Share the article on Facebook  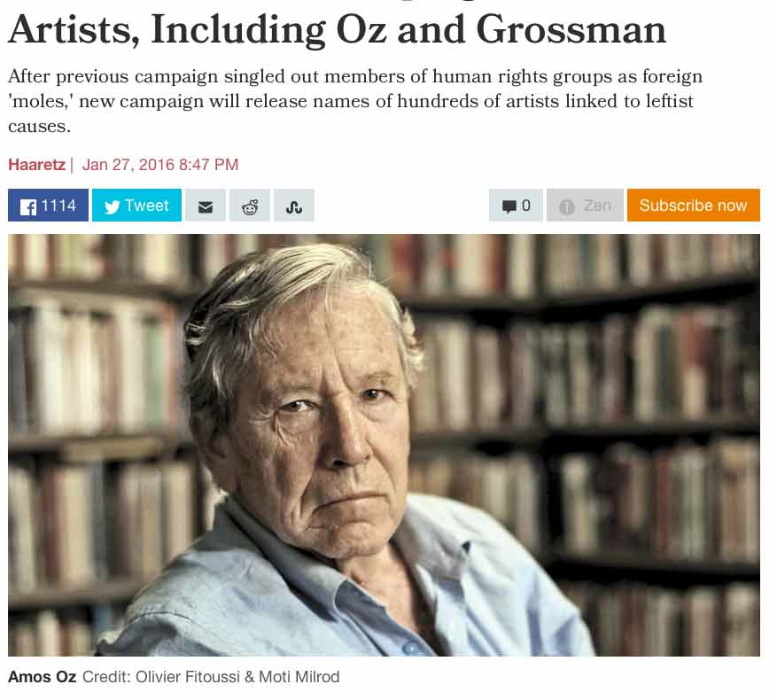coord(48,206)
